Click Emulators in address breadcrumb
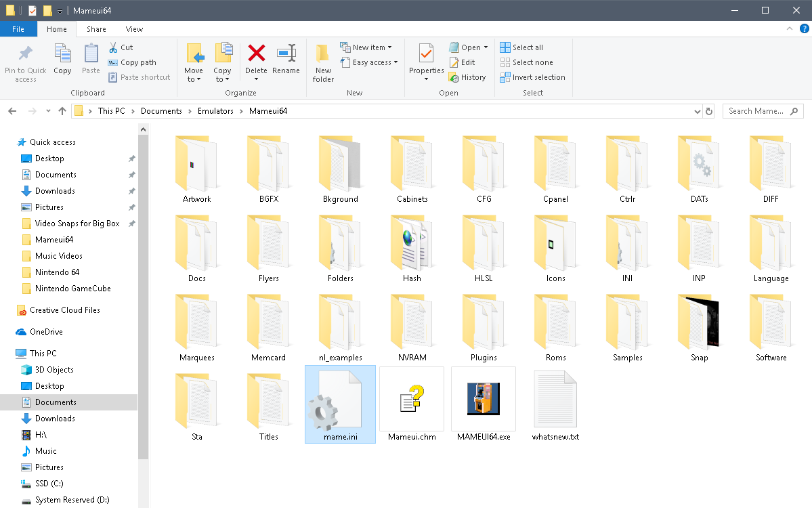This screenshot has width=812, height=508. pos(215,111)
